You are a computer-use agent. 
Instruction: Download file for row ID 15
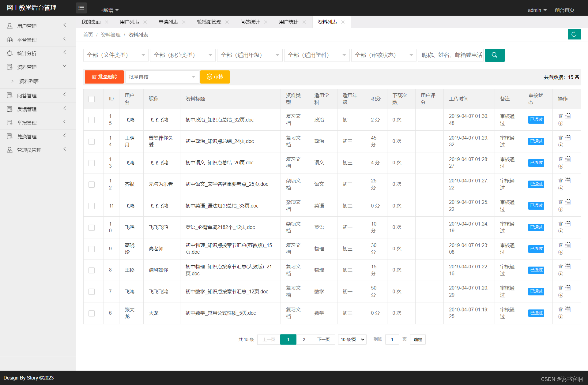coord(560,123)
